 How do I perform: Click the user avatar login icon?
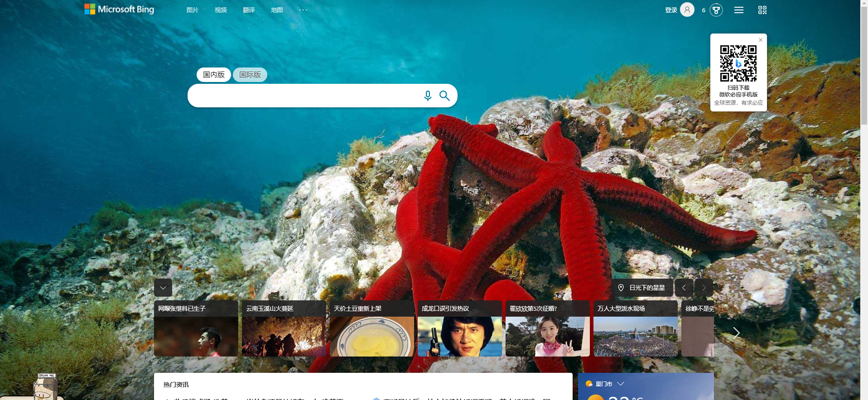click(x=687, y=10)
